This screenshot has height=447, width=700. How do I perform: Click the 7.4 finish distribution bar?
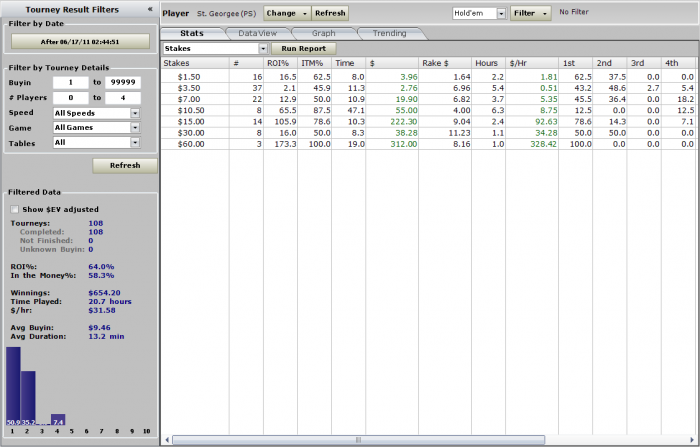click(58, 420)
